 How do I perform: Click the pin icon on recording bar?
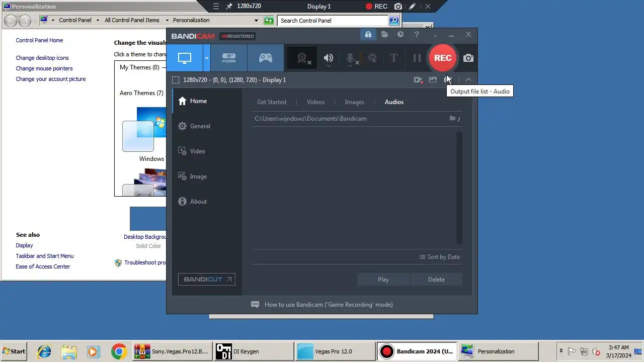point(229,7)
